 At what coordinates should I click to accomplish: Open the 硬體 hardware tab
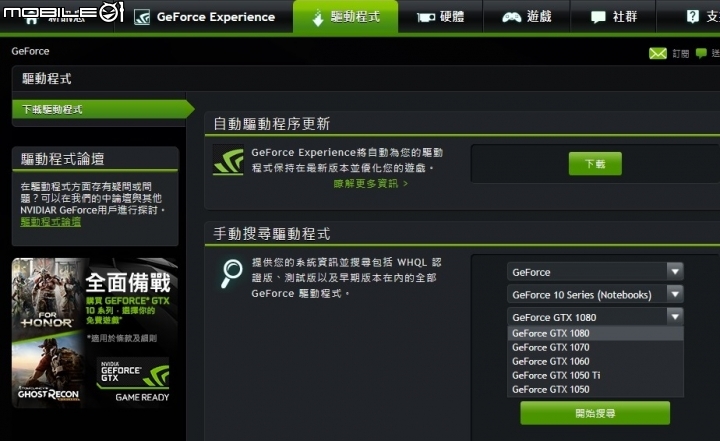point(440,17)
